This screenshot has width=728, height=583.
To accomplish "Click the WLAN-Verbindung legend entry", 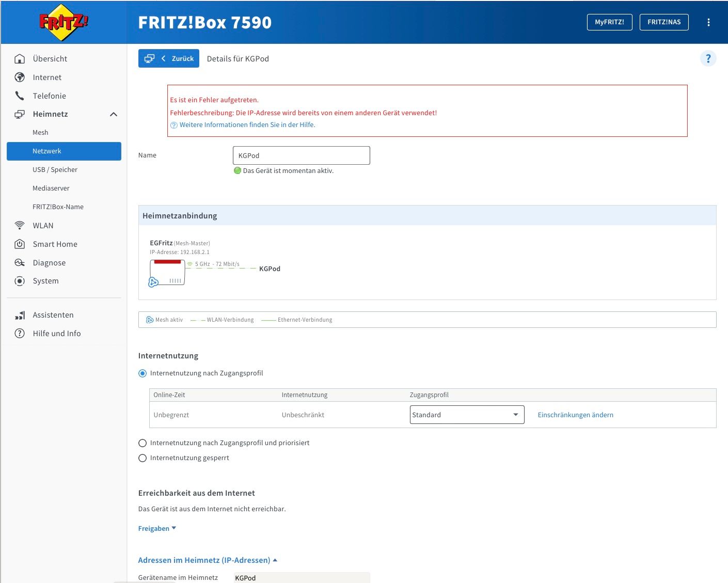I will pyautogui.click(x=222, y=320).
